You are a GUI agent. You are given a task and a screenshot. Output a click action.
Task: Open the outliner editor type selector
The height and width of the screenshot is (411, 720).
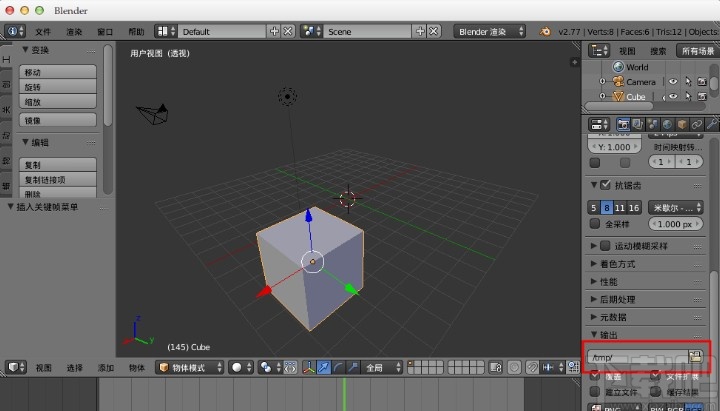click(599, 51)
